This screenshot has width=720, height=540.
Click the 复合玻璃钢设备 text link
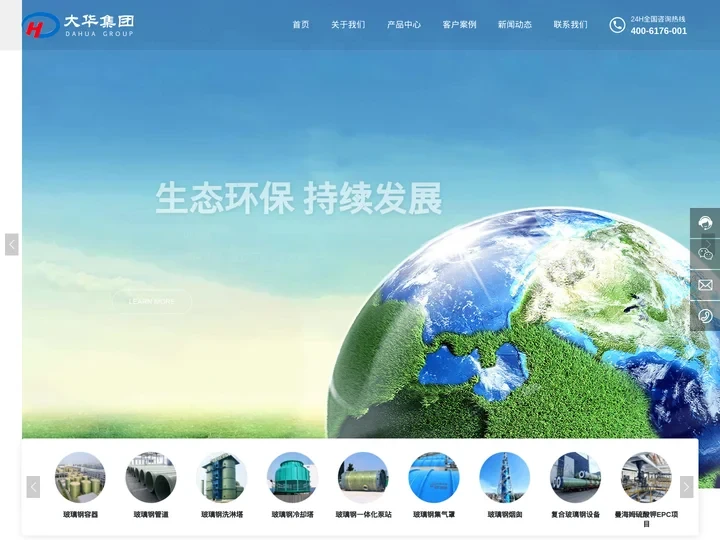575,514
